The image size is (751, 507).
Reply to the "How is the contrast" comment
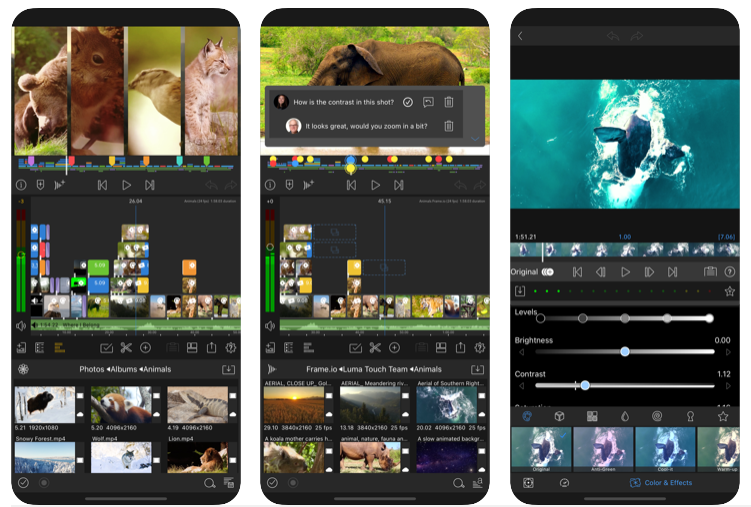pos(428,102)
